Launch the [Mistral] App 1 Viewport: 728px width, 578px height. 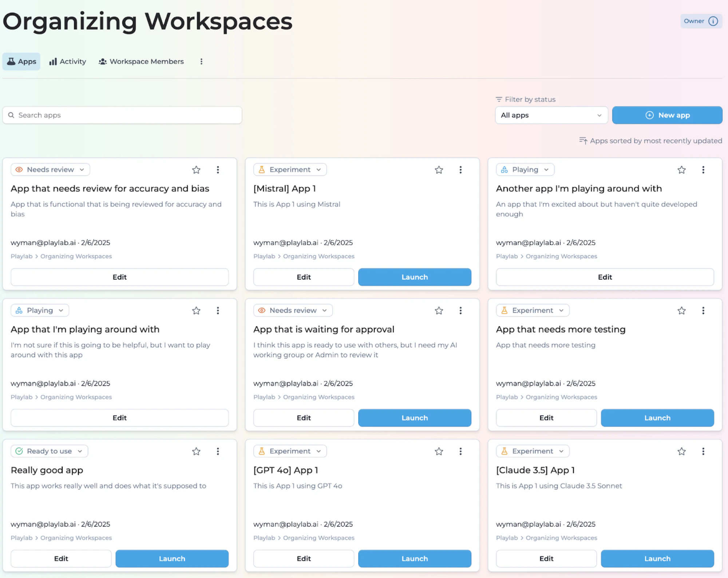414,277
